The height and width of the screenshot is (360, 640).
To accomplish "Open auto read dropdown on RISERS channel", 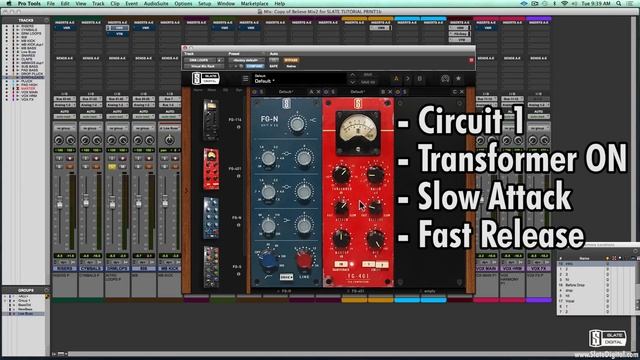I will pos(64,116).
